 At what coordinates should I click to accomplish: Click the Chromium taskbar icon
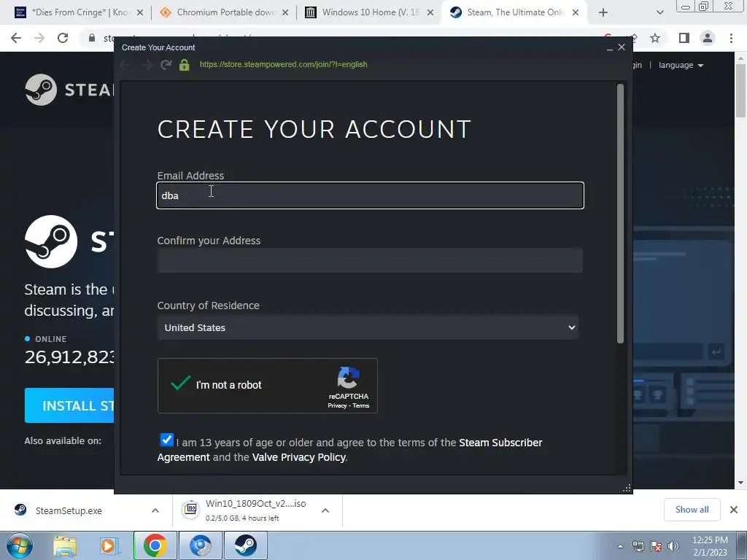click(x=200, y=545)
